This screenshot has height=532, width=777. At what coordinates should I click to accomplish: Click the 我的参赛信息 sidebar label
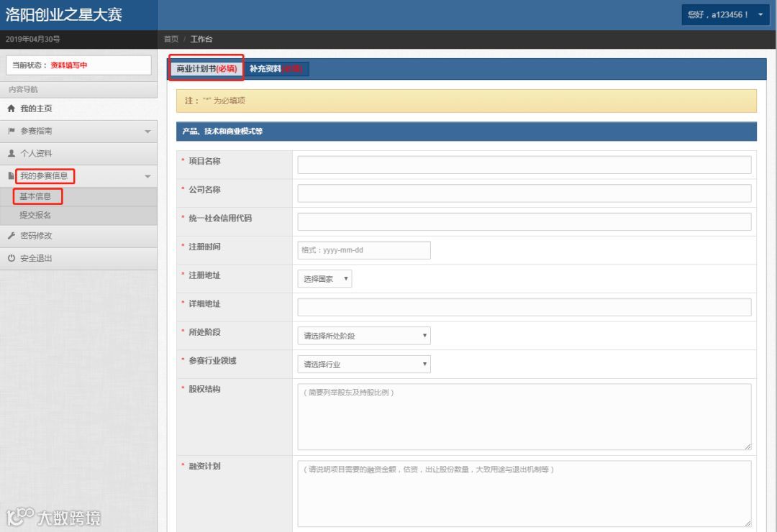44,176
